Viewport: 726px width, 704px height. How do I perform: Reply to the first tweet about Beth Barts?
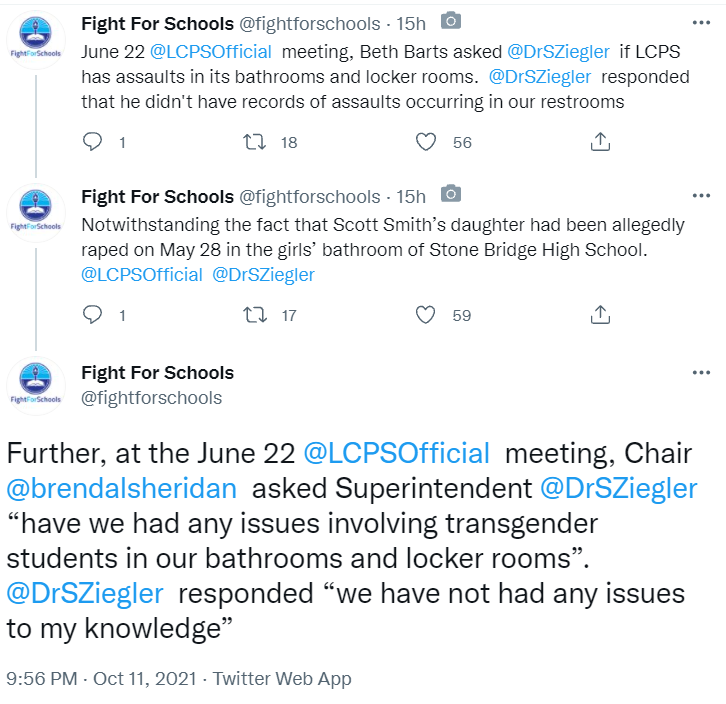[x=92, y=142]
